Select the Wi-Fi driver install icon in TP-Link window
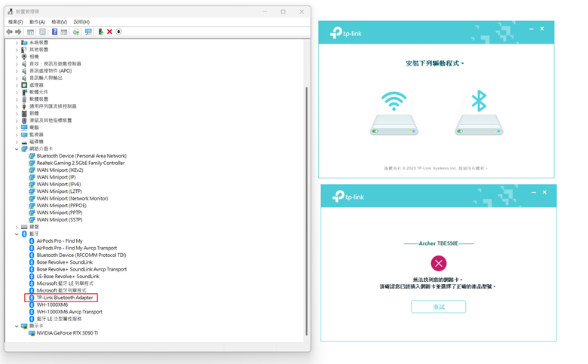588x364 pixels. (x=394, y=113)
